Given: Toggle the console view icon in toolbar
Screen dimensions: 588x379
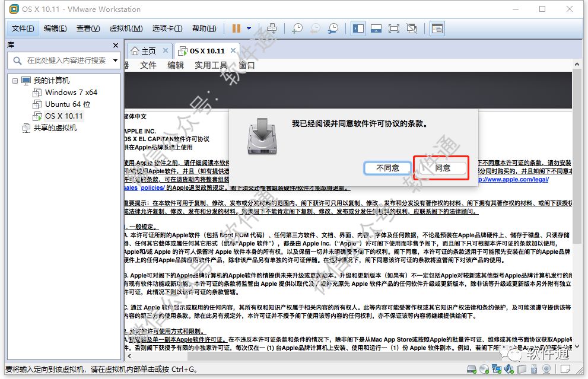Looking at the screenshot, I should point(437,28).
